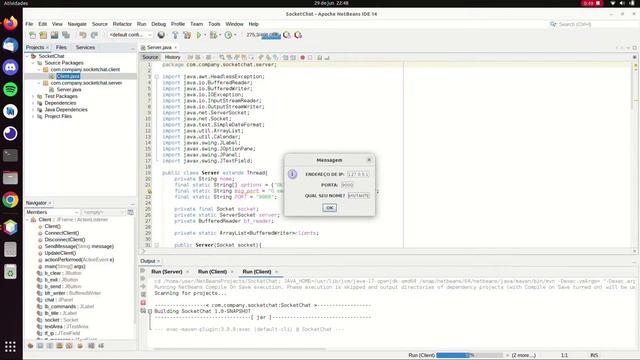Switch to the Services tab

[85, 47]
